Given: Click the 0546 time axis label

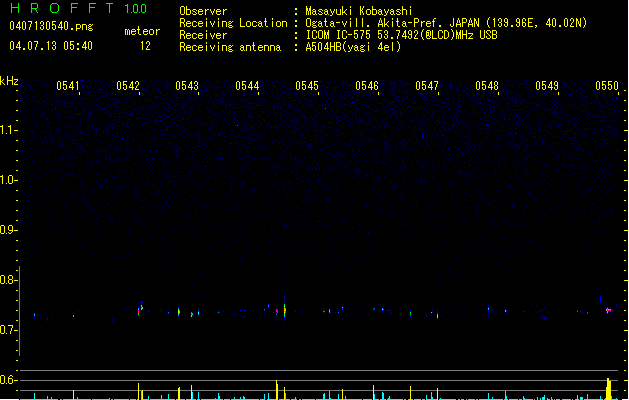Looking at the screenshot, I should point(367,86).
